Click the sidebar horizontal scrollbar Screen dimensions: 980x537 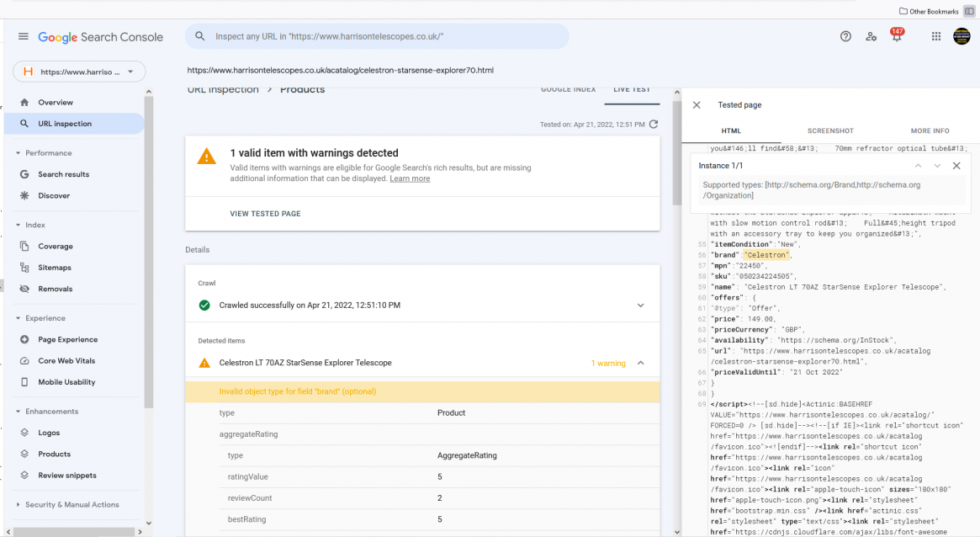pyautogui.click(x=74, y=532)
